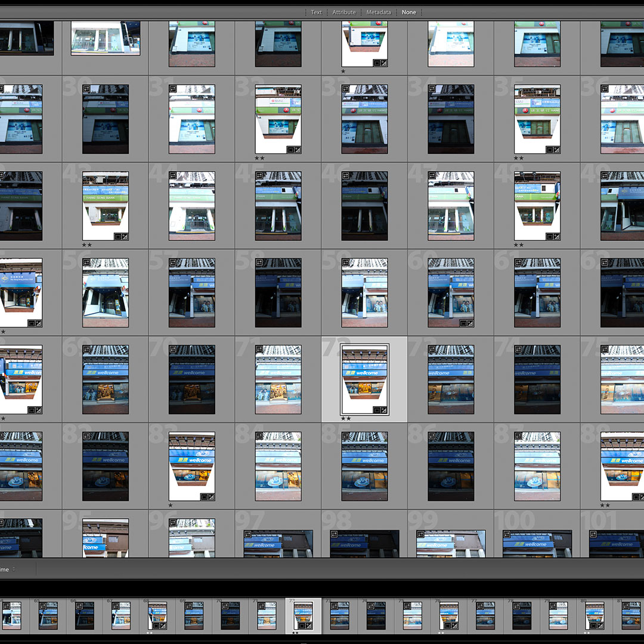Click the crop badge on selected photo 72
This screenshot has height=644, width=644.
[377, 410]
